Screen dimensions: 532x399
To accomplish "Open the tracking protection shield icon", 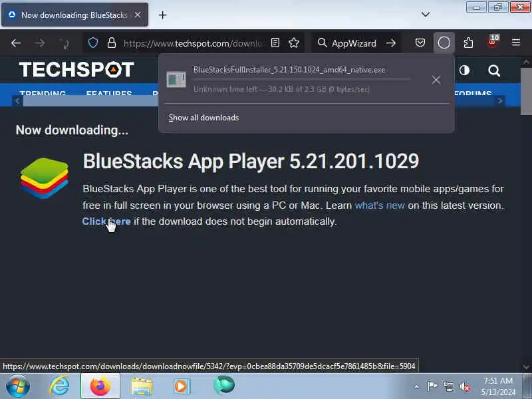I will (x=93, y=43).
